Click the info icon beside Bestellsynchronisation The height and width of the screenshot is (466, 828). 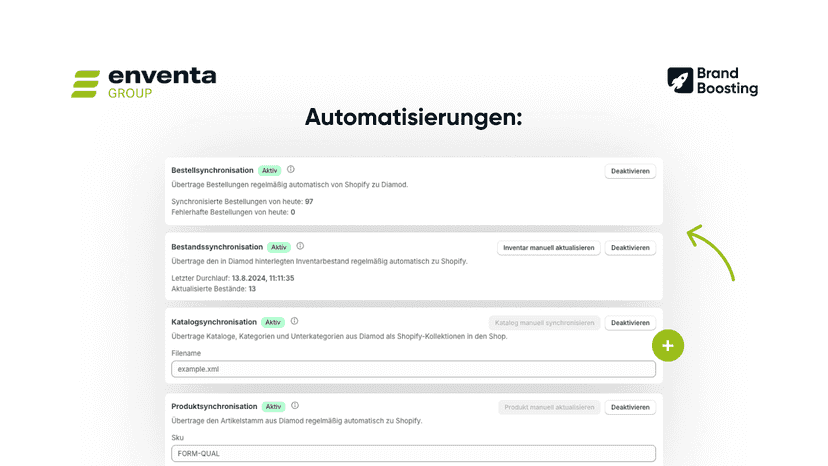pyautogui.click(x=290, y=170)
